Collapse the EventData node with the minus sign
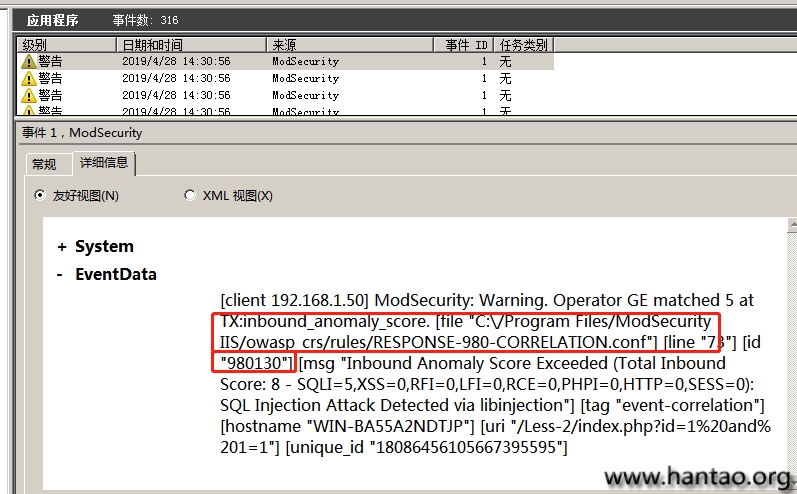 (62, 275)
